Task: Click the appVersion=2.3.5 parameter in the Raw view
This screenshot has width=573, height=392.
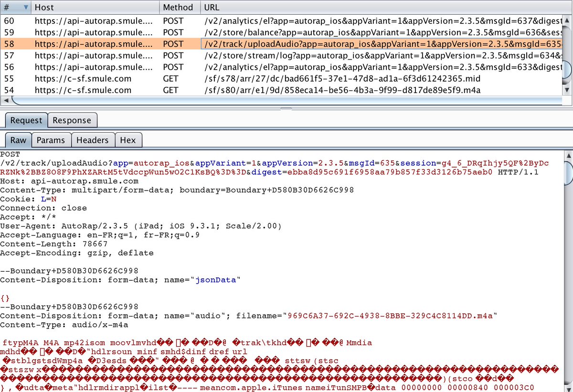Action: tap(303, 163)
